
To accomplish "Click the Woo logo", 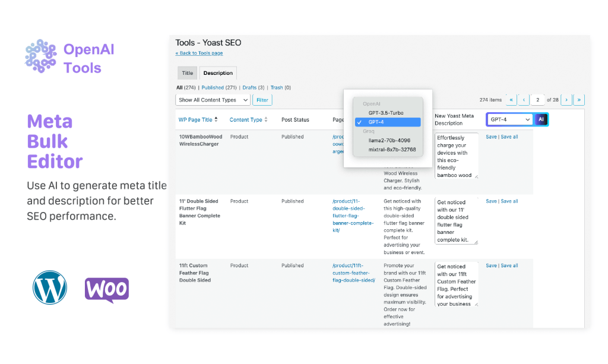I will (106, 288).
